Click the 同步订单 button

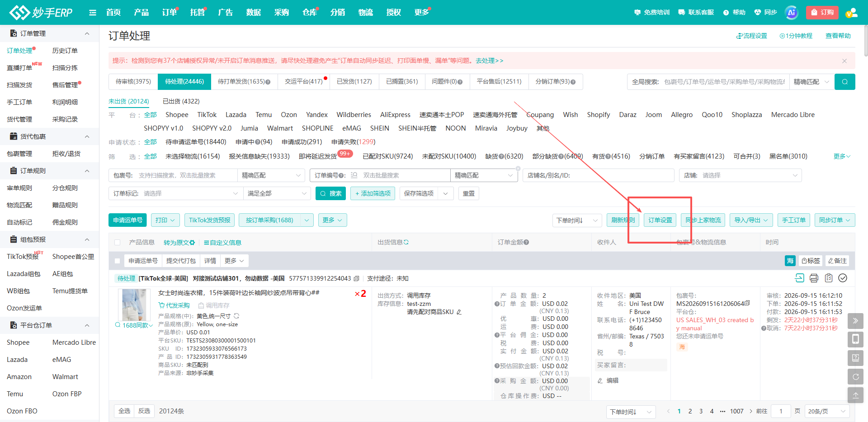[835, 220]
